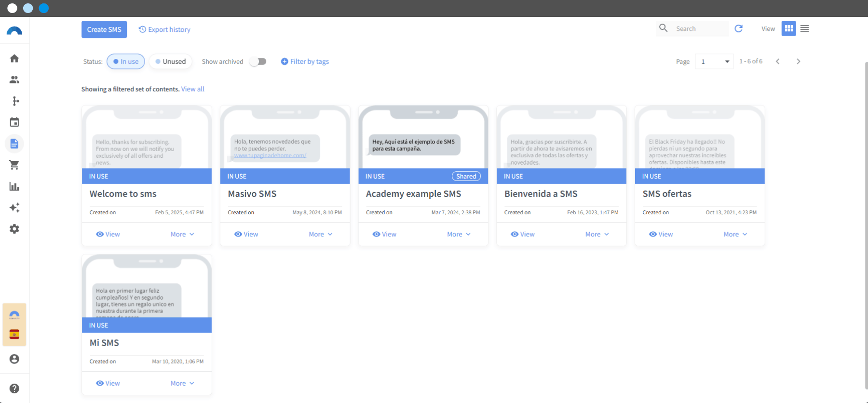Open the Calendar icon in sidebar
This screenshot has width=868, height=403.
14,122
